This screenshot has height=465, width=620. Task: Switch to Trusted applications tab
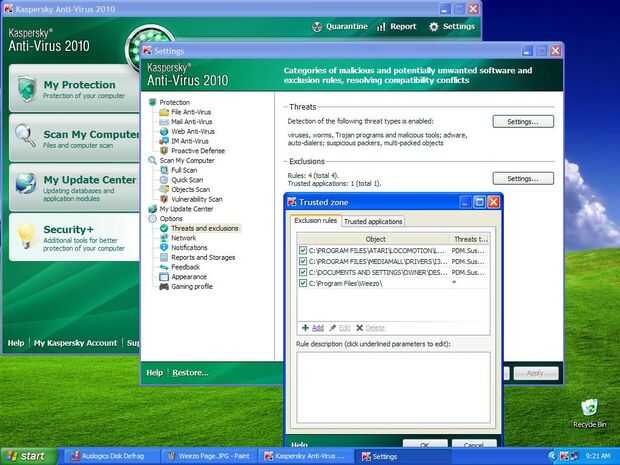click(x=373, y=221)
